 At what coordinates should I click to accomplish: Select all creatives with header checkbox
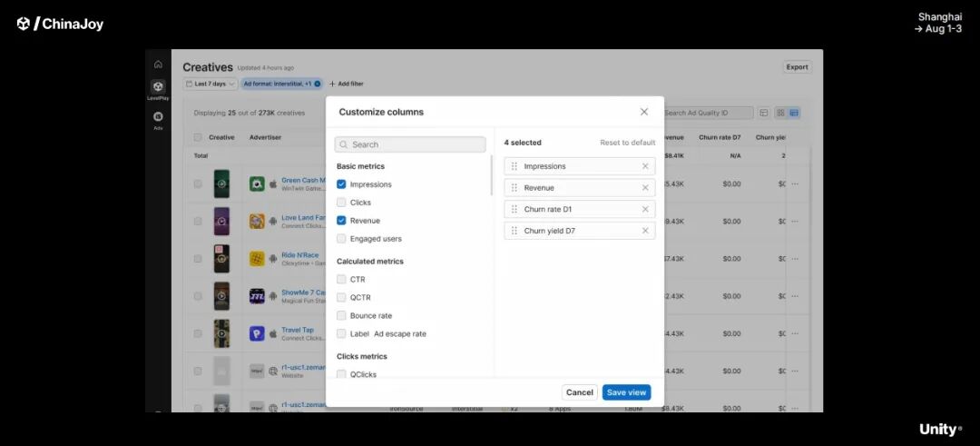198,138
